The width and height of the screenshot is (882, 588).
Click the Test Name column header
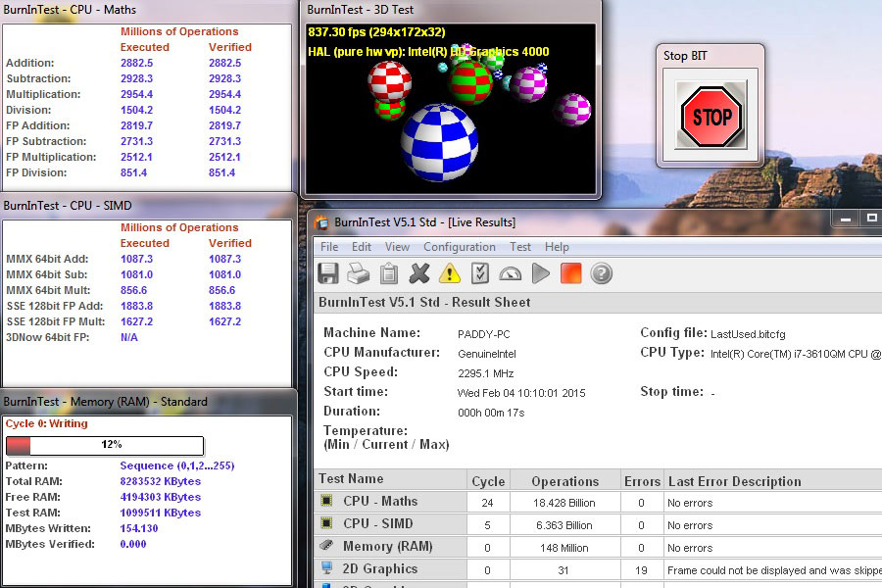[x=390, y=479]
